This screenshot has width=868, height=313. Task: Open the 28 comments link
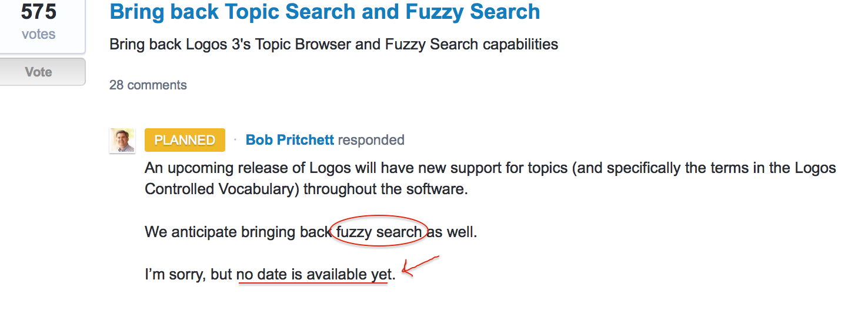tap(148, 85)
